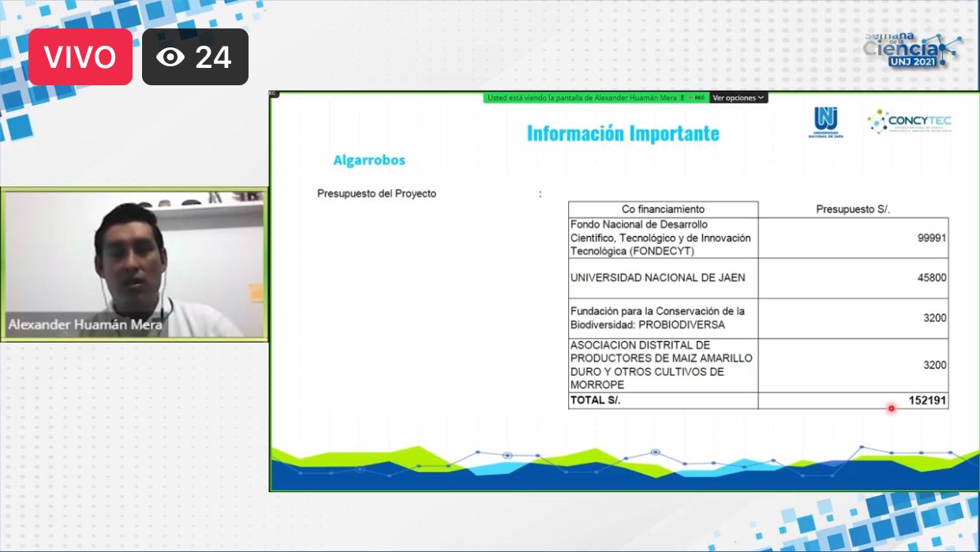Click the Presupuesto S/. column header
980x552 pixels.
point(853,209)
